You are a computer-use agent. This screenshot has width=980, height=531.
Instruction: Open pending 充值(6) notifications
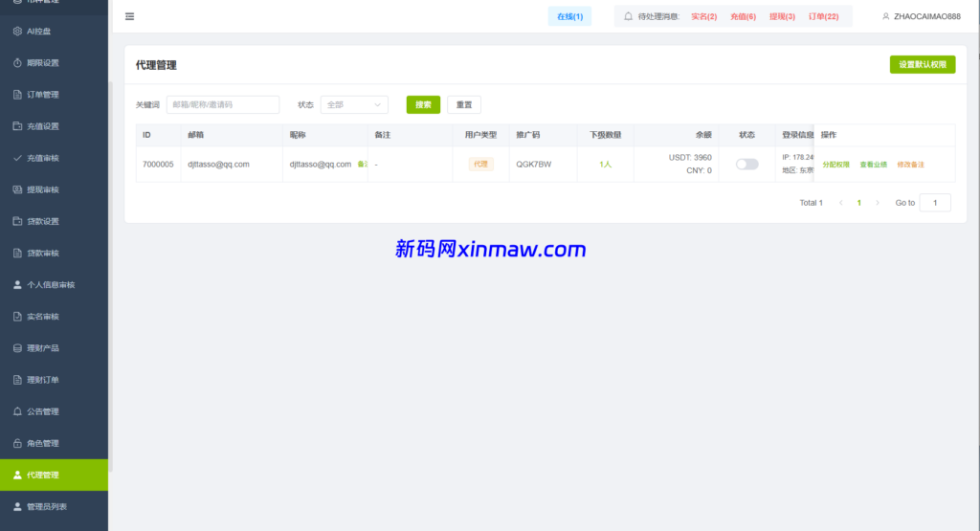(x=743, y=16)
